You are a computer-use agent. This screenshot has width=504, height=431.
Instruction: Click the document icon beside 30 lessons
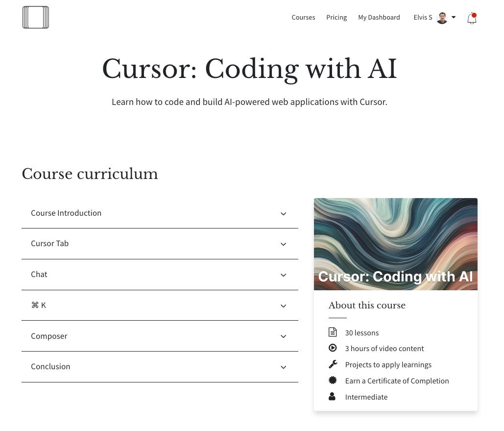[x=333, y=332]
